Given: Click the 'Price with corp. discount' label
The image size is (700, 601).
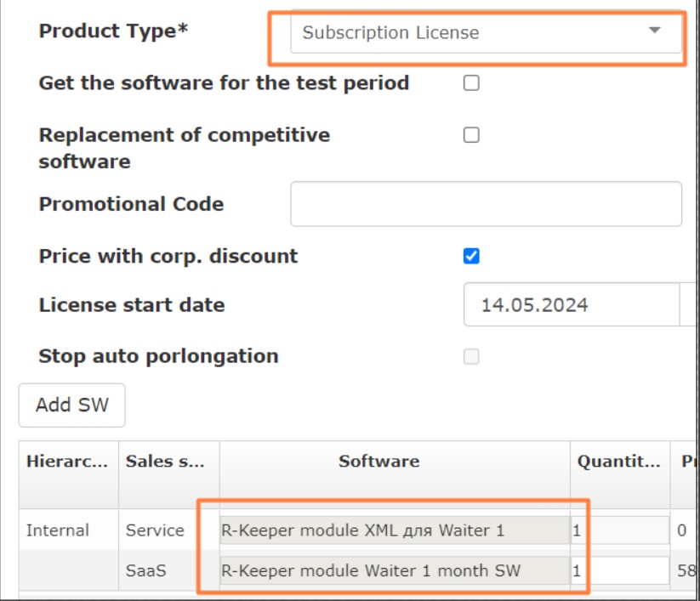Looking at the screenshot, I should coord(168,256).
